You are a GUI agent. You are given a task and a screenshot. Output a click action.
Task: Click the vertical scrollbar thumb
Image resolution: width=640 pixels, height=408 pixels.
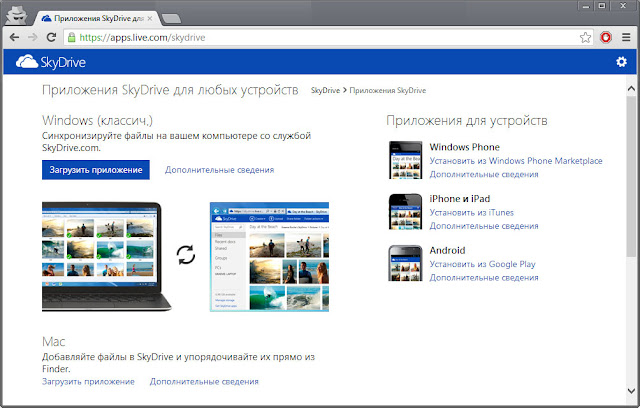click(631, 176)
